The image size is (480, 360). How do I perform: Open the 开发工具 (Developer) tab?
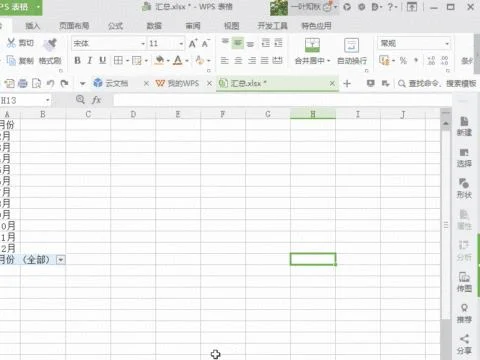[272, 26]
